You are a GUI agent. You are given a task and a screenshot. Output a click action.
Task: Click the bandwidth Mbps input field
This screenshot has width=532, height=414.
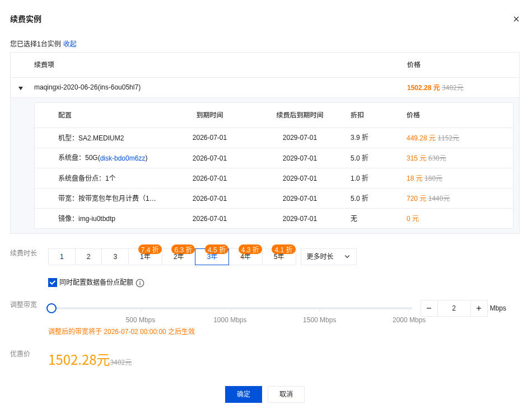point(454,308)
